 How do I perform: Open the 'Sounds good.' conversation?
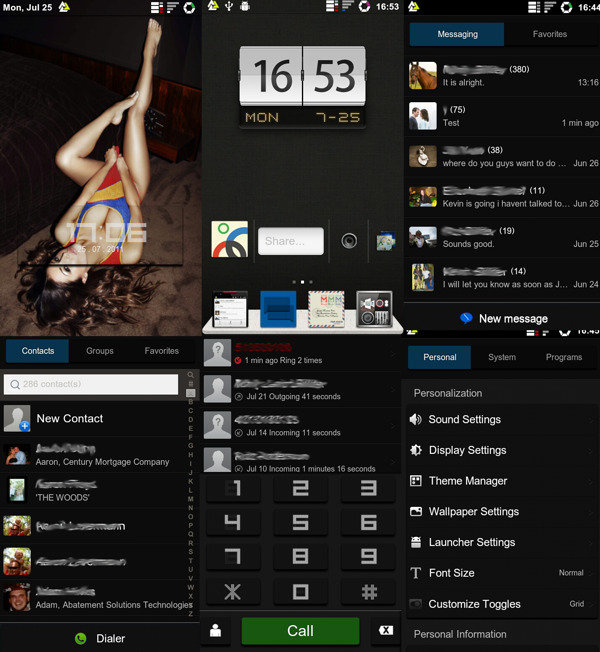coord(502,237)
